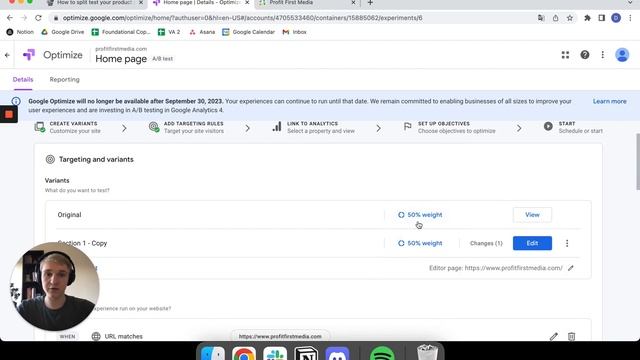Expand chevron after Create Variants step

124,128
